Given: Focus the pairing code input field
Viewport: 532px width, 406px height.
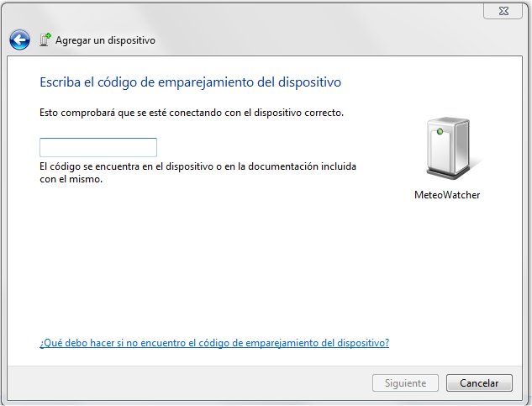Looking at the screenshot, I should pyautogui.click(x=98, y=148).
